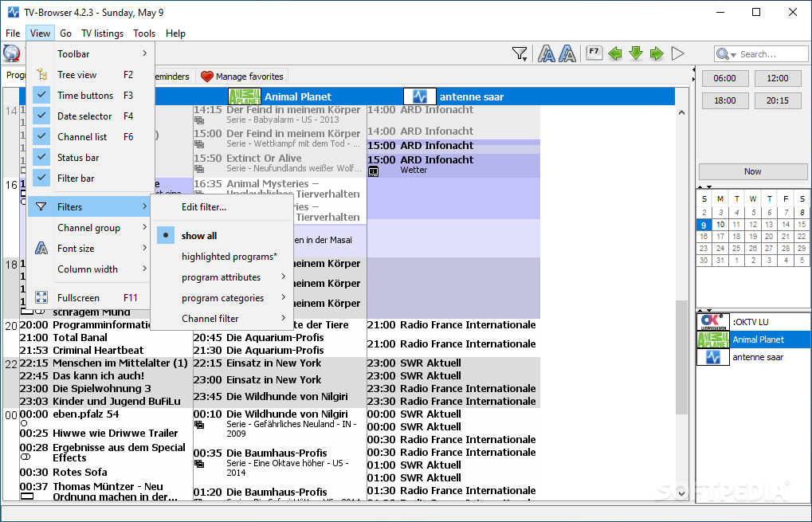Choose Edit filter... menu entry
This screenshot has height=522, width=812.
[221, 207]
